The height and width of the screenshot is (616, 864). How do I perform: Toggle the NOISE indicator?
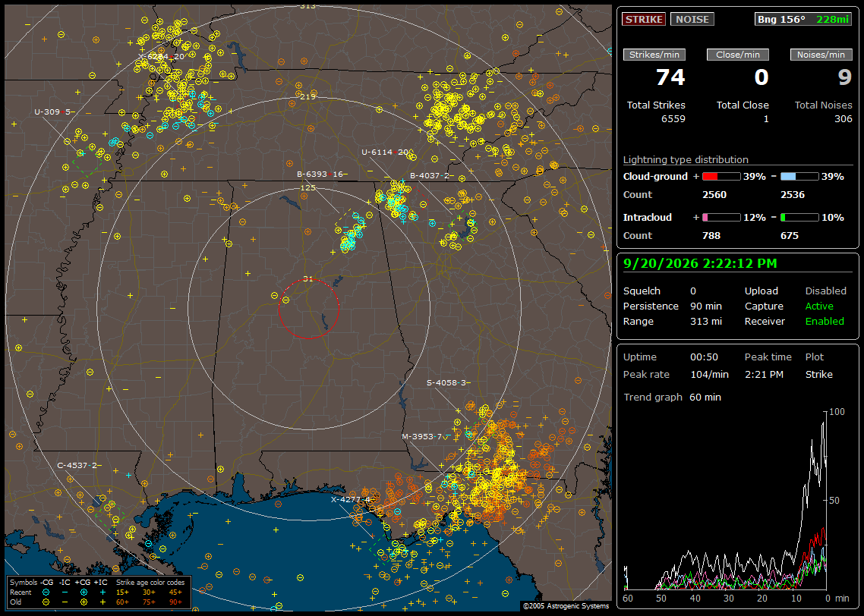[692, 19]
